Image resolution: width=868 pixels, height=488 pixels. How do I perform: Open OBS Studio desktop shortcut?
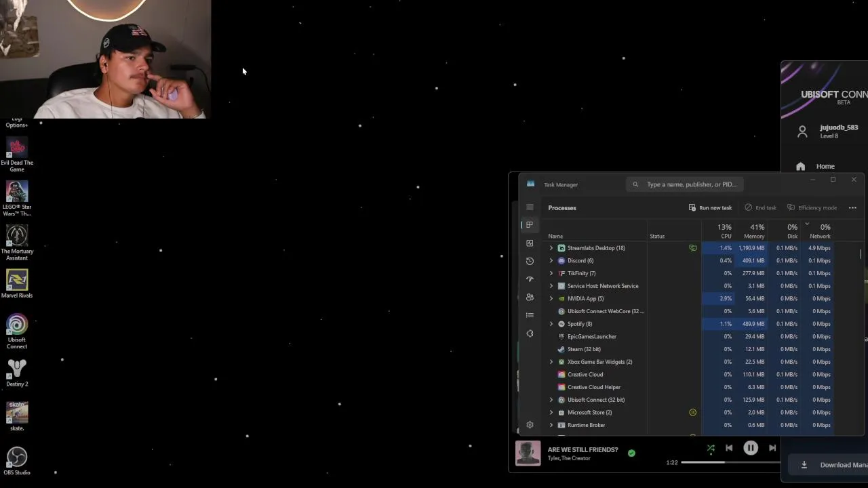(x=17, y=461)
